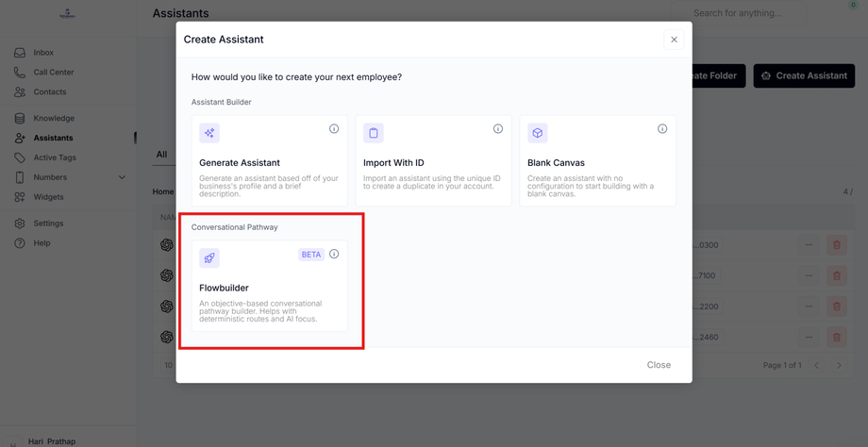Click the Create Assistant button
The image size is (868, 447).
click(x=804, y=76)
